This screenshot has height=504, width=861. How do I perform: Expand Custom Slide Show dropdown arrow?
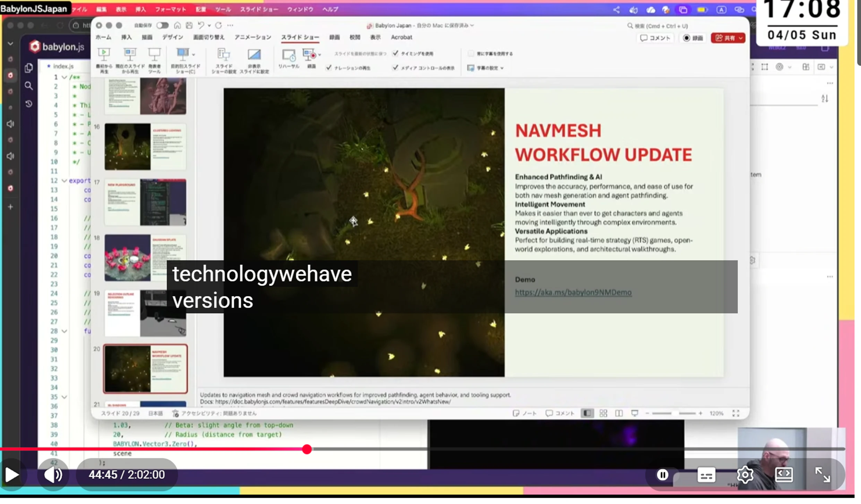(193, 54)
